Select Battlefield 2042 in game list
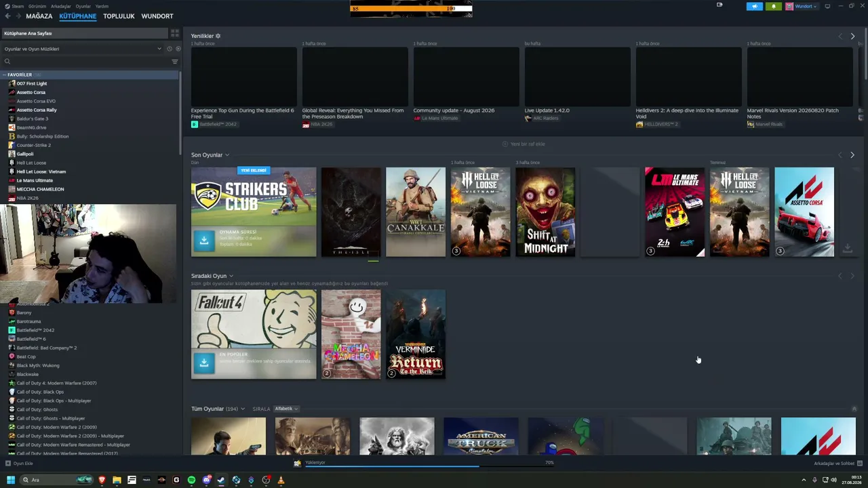This screenshot has height=488, width=868. click(x=35, y=330)
